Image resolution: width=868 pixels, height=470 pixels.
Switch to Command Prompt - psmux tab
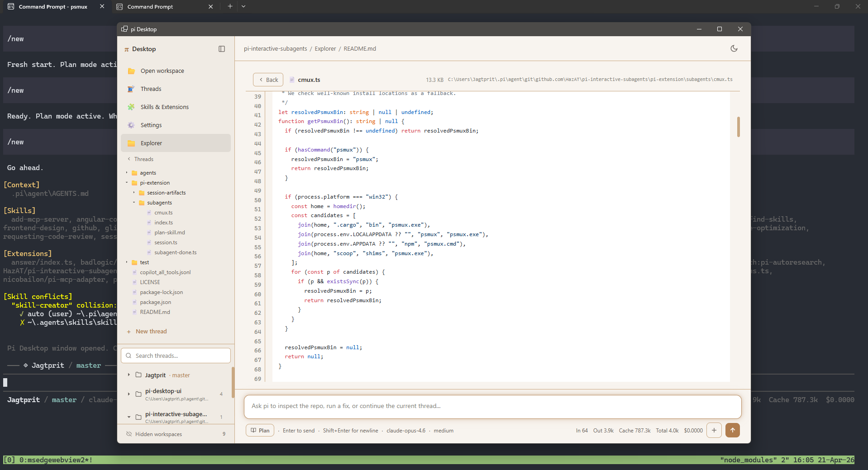tap(53, 7)
